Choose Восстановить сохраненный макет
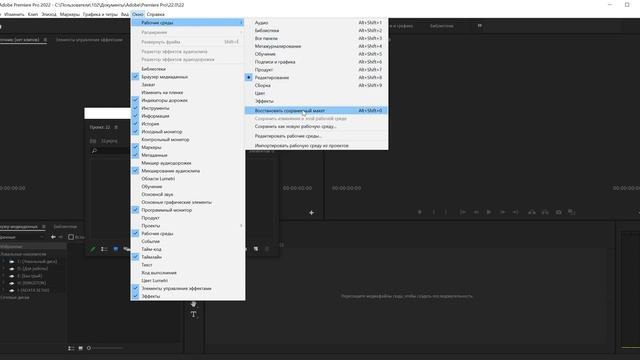This screenshot has width=640, height=360. 316,111
